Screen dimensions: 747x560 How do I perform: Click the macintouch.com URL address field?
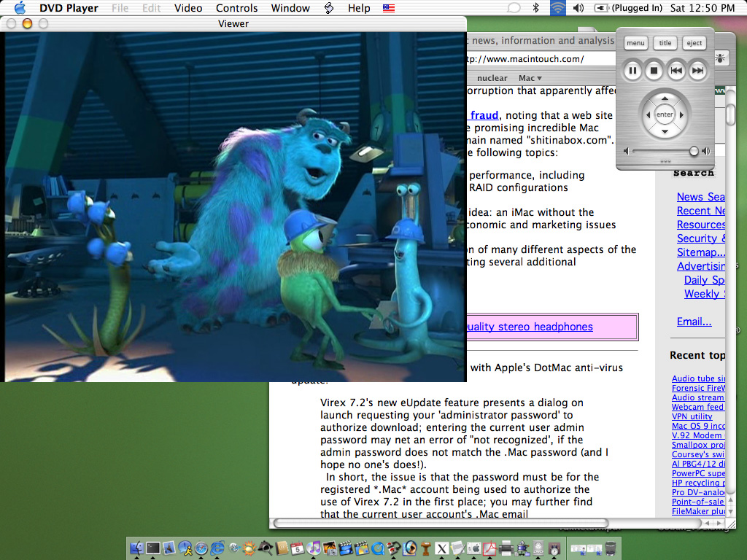[x=540, y=59]
